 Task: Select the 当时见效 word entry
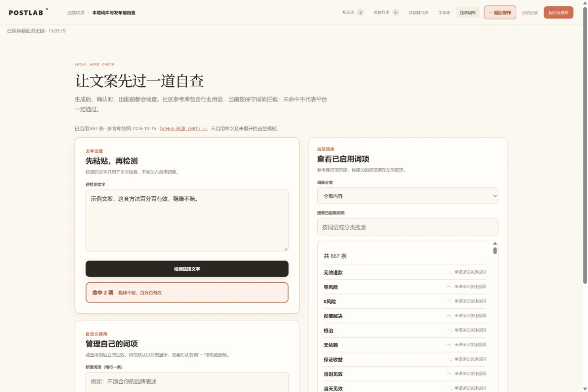tap(405, 374)
